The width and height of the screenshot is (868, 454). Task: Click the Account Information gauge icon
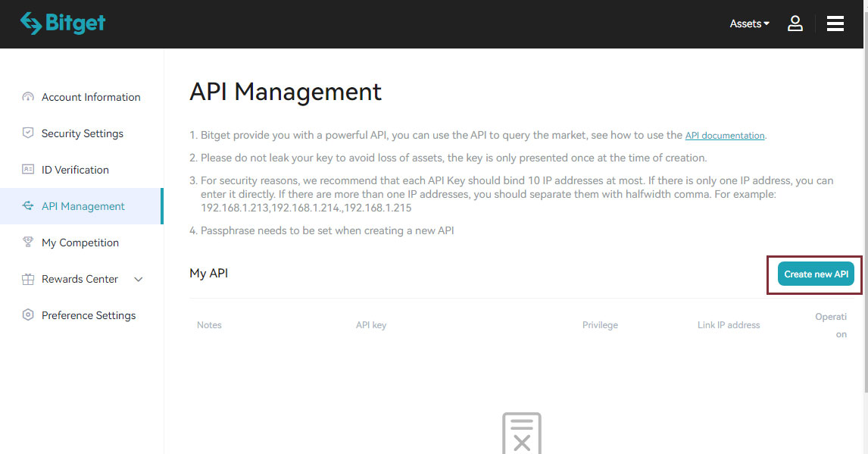(x=28, y=97)
